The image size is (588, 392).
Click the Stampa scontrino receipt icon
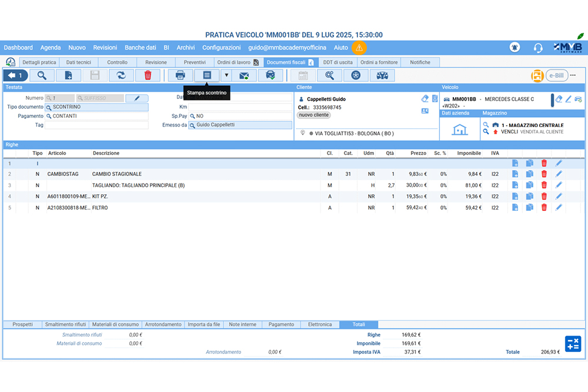pos(206,75)
